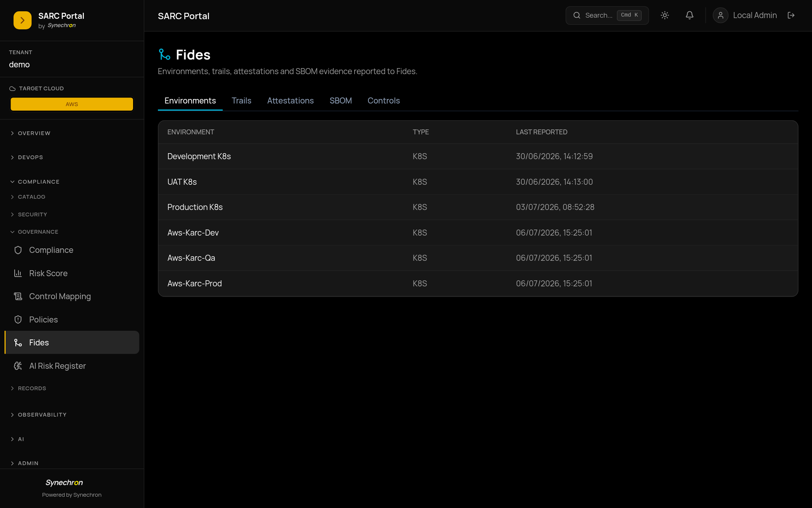
Task: Open the Risk Score page
Action: pyautogui.click(x=72, y=273)
